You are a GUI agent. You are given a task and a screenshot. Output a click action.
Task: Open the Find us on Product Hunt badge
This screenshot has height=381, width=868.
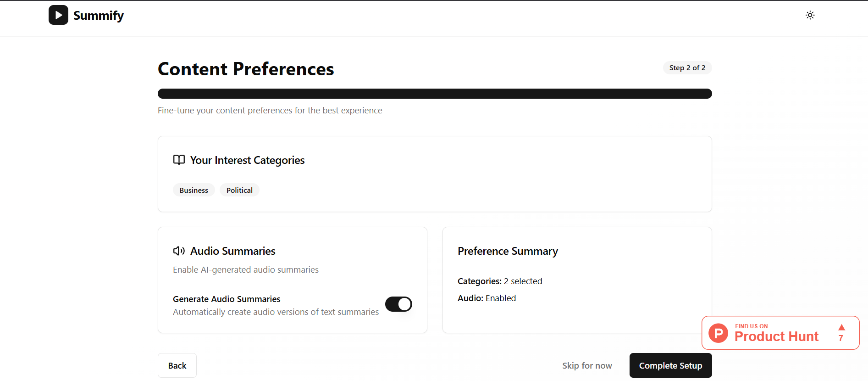point(780,333)
